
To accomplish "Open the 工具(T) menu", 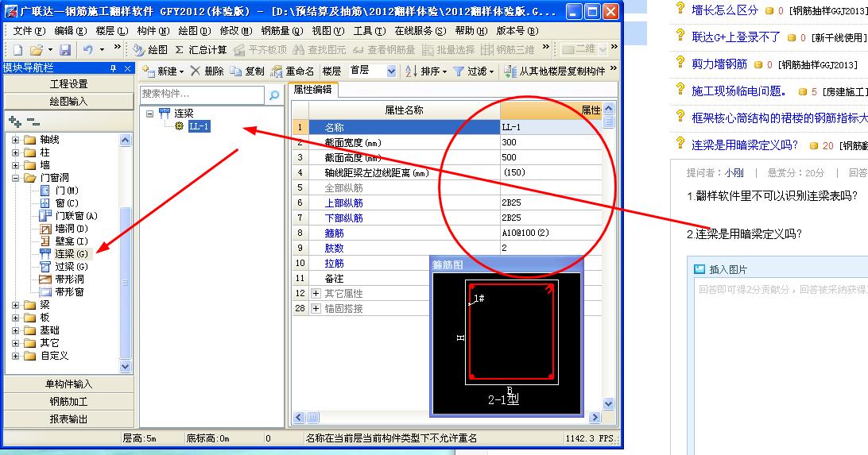I will 370,31.
